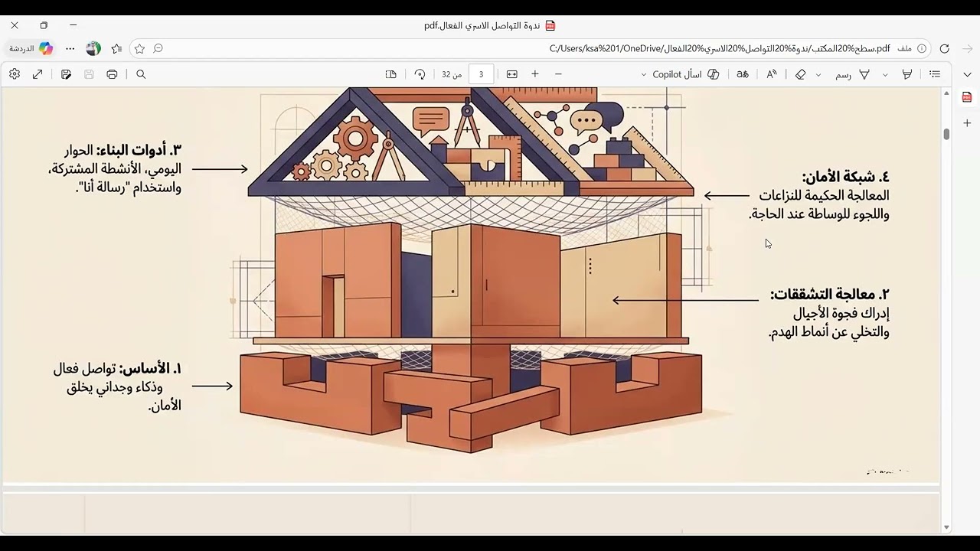This screenshot has height=551, width=980.
Task: Select the PDF tab ندوة التواصل الاسري الفعال
Action: 489,25
